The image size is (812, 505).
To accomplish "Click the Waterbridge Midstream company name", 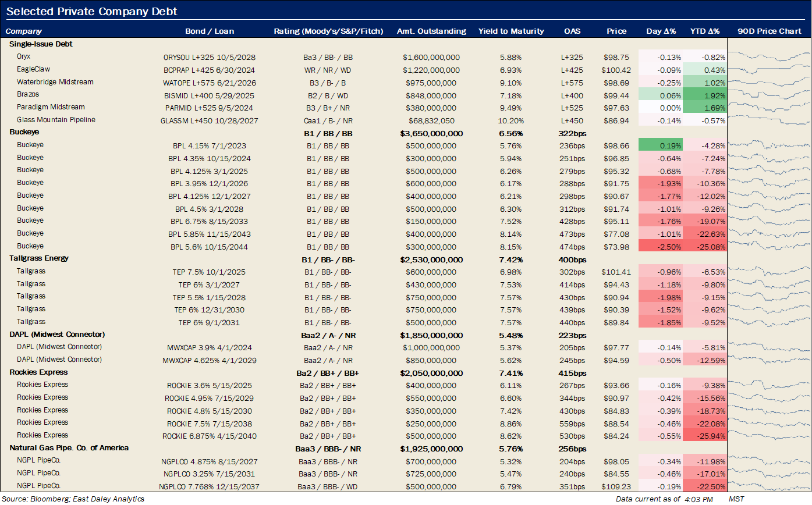I will click(x=55, y=82).
